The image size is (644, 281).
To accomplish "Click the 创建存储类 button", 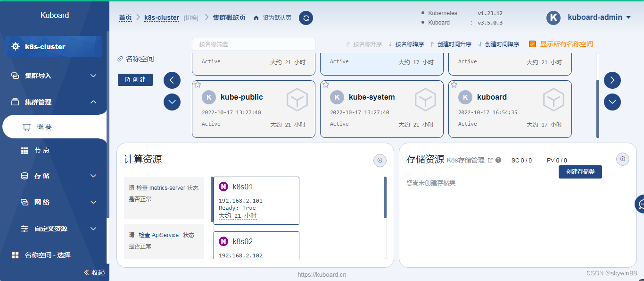I will (x=580, y=172).
